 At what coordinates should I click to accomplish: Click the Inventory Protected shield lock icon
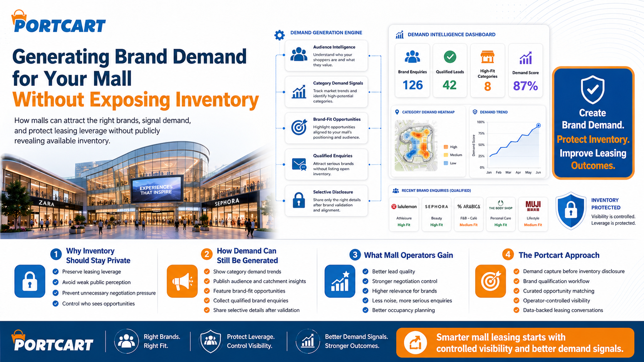(x=571, y=211)
